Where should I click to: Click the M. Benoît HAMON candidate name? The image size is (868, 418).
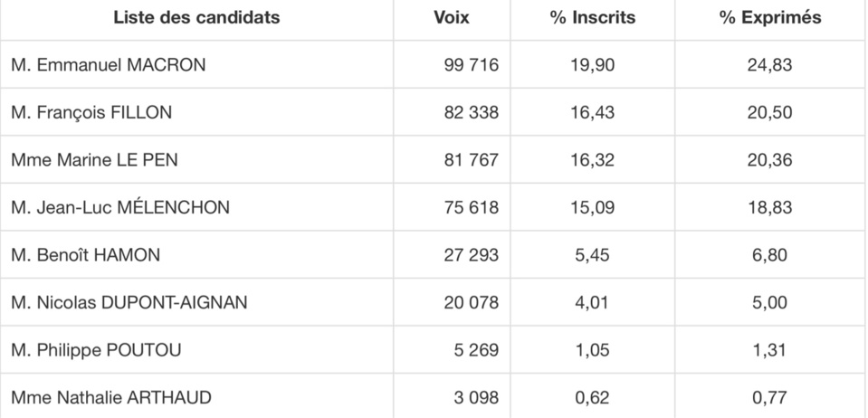[x=86, y=255]
